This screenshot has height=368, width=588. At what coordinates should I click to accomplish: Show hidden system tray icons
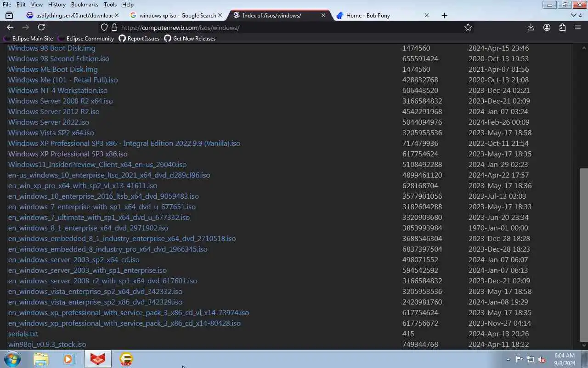[508, 359]
